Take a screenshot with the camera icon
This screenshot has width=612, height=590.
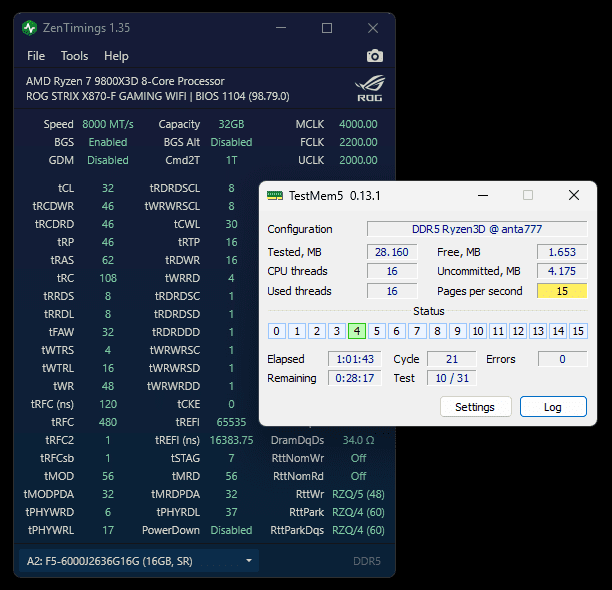(375, 56)
